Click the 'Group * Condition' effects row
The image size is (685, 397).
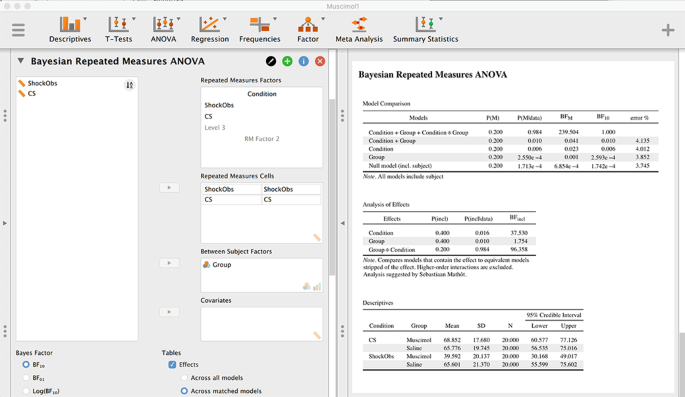pyautogui.click(x=449, y=250)
